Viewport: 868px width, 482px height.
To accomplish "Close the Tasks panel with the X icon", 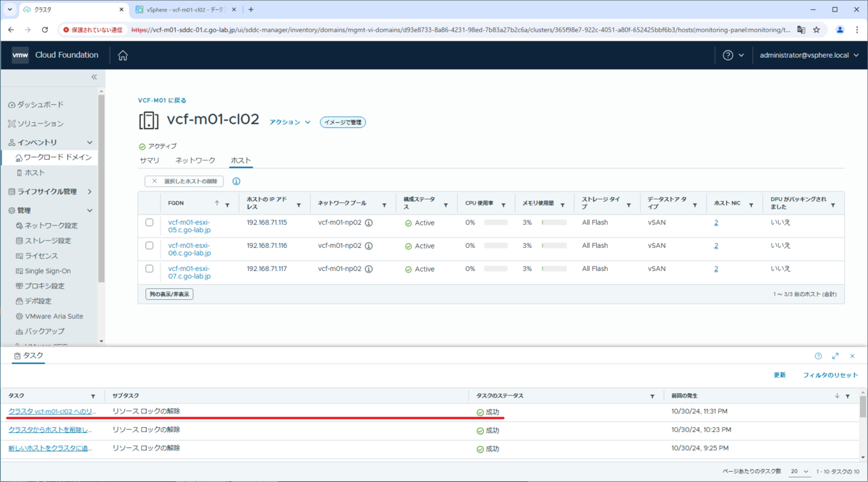I will pyautogui.click(x=853, y=356).
